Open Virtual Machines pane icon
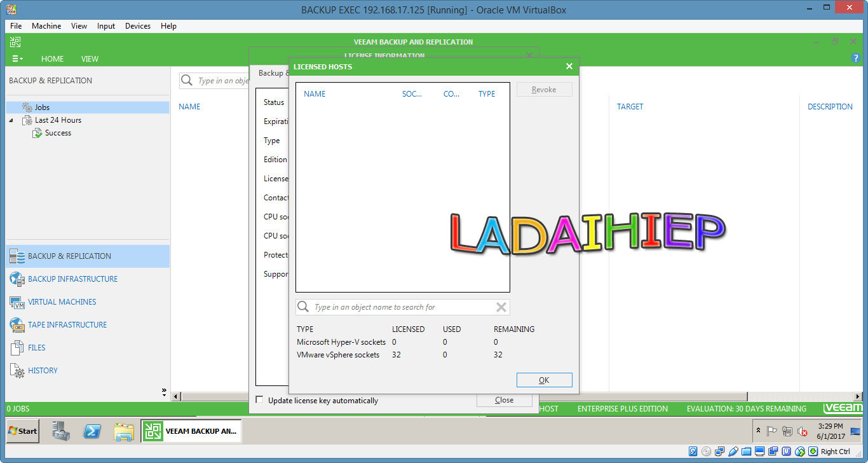The height and width of the screenshot is (463, 868). [17, 302]
